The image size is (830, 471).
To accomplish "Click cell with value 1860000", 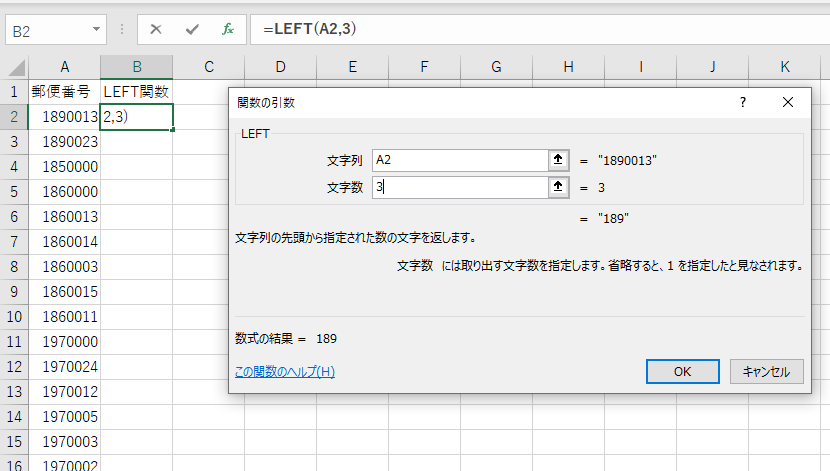I will click(65, 192).
